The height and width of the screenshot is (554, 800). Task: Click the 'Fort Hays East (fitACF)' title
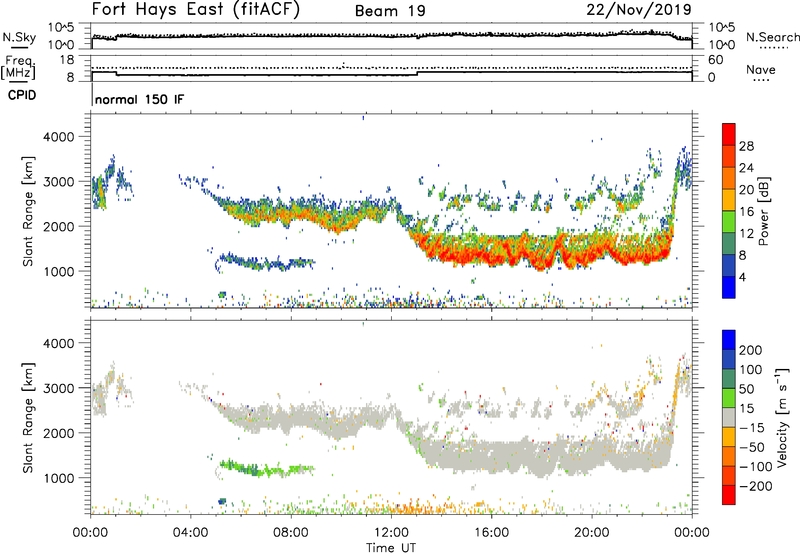click(195, 10)
